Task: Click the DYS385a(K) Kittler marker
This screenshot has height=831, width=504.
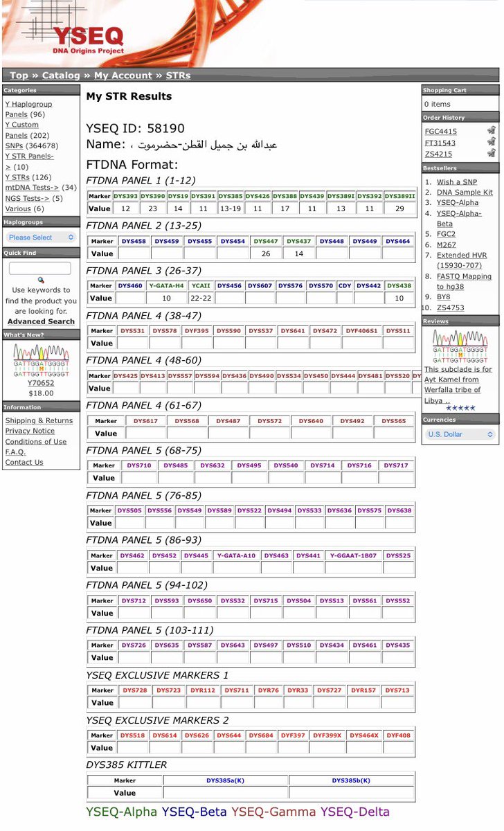Action: pos(226,780)
